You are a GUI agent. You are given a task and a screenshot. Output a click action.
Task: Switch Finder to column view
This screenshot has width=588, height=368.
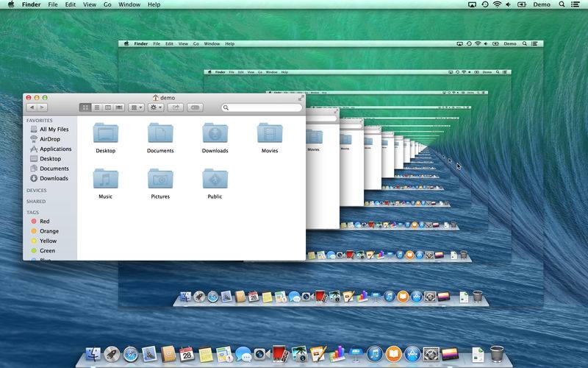(108, 107)
